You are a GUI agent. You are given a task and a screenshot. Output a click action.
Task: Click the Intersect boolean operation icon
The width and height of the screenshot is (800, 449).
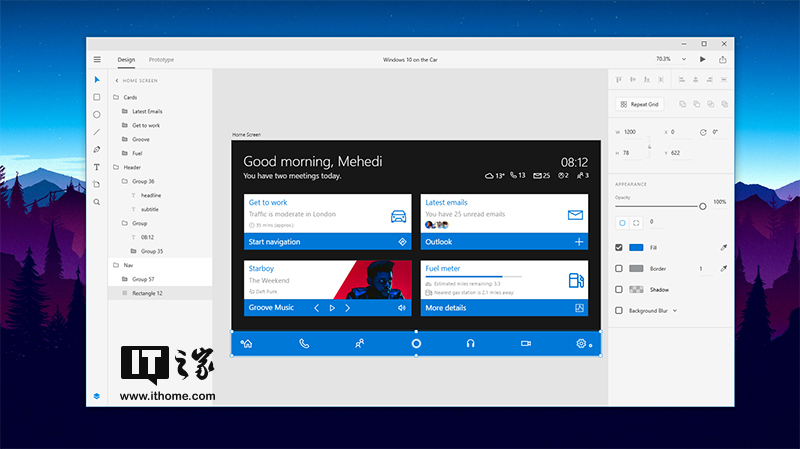point(710,104)
